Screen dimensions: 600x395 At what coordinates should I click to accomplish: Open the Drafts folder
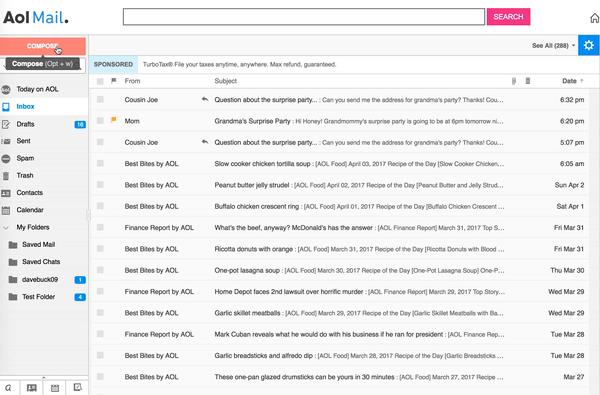(x=25, y=124)
